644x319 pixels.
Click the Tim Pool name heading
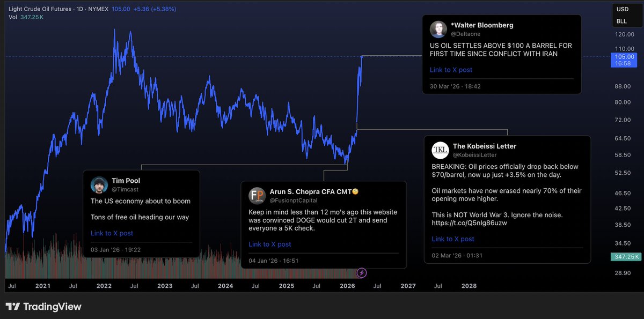pyautogui.click(x=126, y=181)
